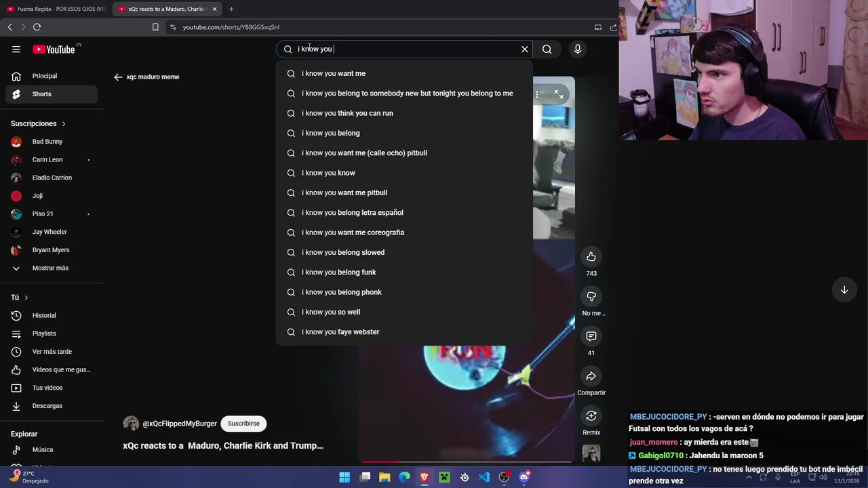Expand subscriptions with Mostrar más
This screenshot has width=868, height=488.
tap(52, 268)
